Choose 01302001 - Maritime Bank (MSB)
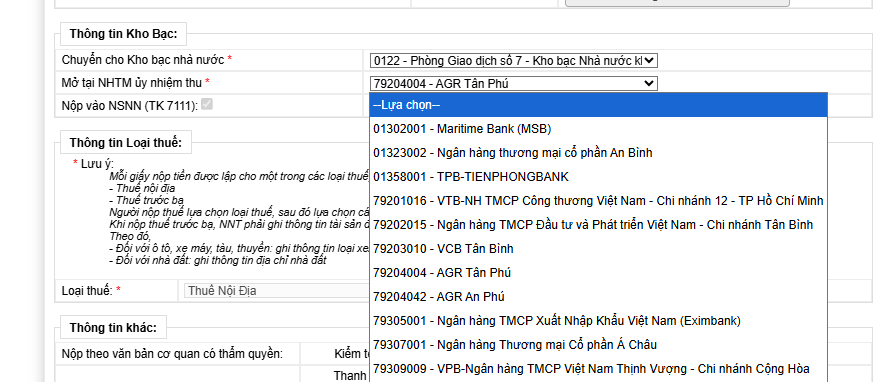 tap(598, 129)
